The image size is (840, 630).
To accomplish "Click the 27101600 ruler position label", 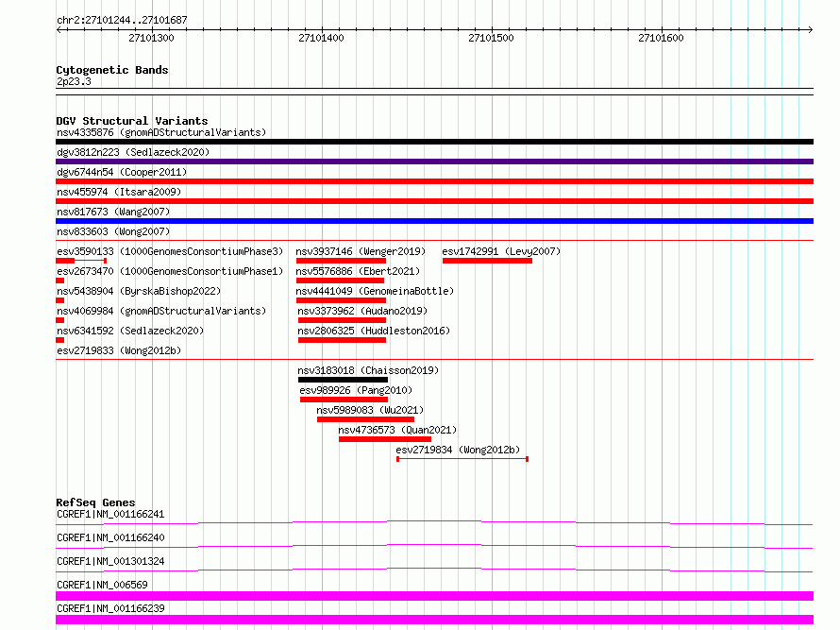I will (661, 38).
